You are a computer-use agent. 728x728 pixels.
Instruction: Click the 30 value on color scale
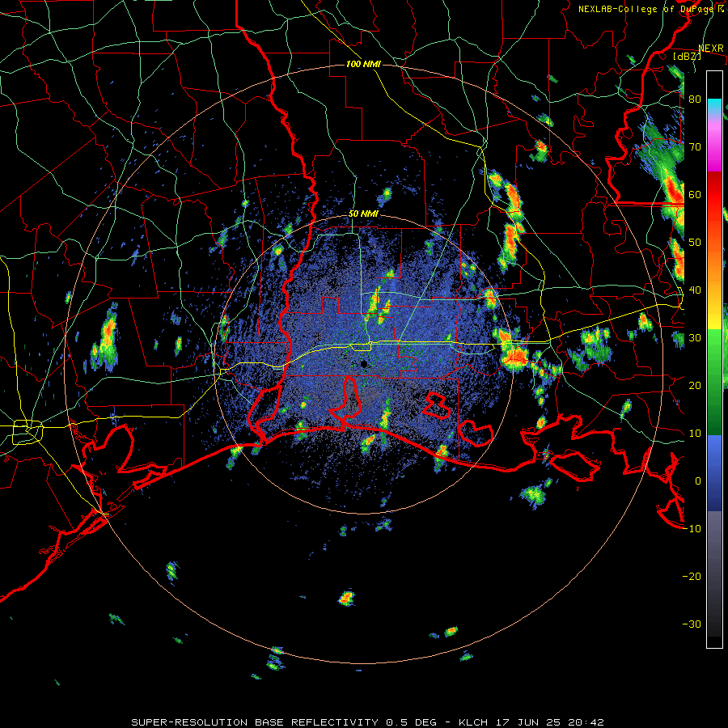695,337
